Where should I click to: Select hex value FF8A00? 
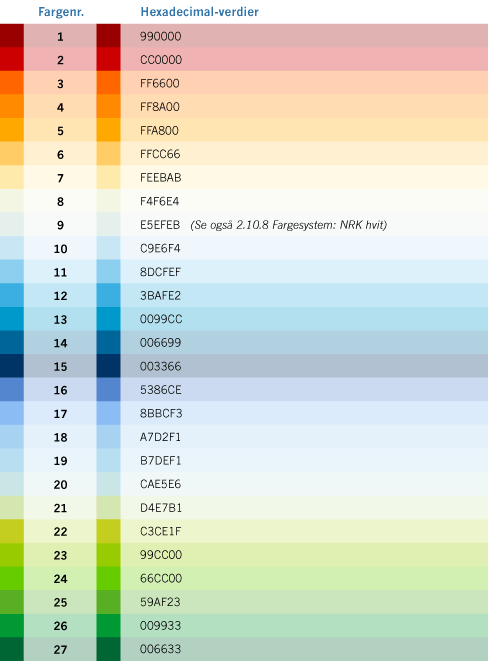pos(160,107)
